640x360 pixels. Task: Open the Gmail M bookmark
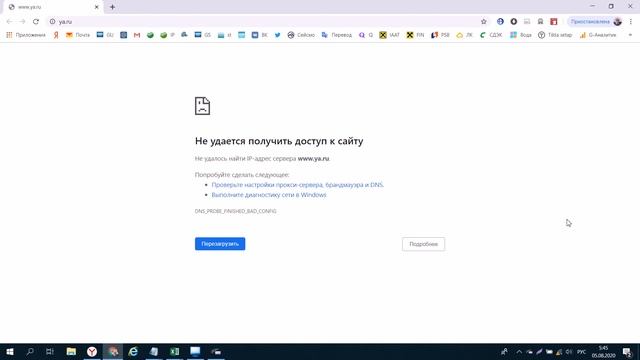[x=137, y=35]
